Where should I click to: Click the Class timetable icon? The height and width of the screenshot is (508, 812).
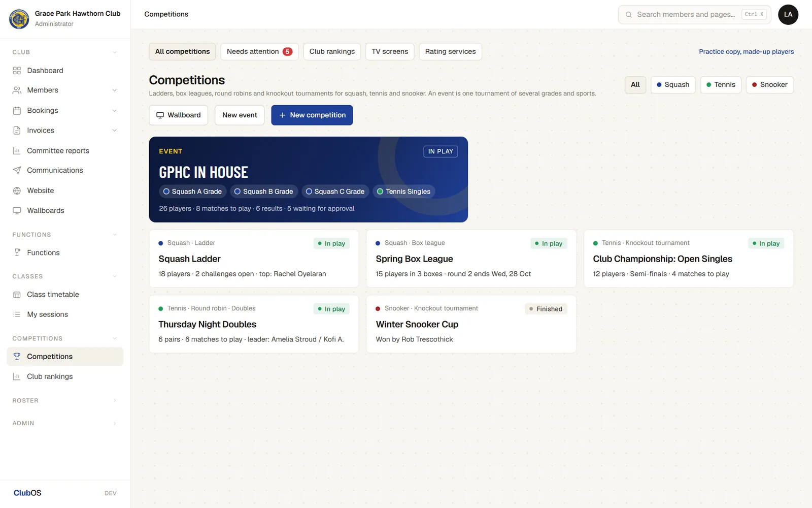[17, 295]
